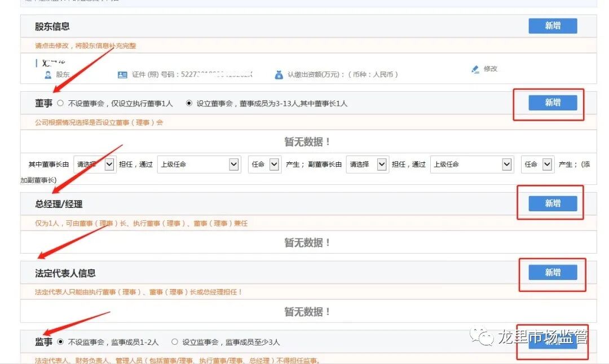Open the 董事长 请选择 dropdown

coord(94,164)
